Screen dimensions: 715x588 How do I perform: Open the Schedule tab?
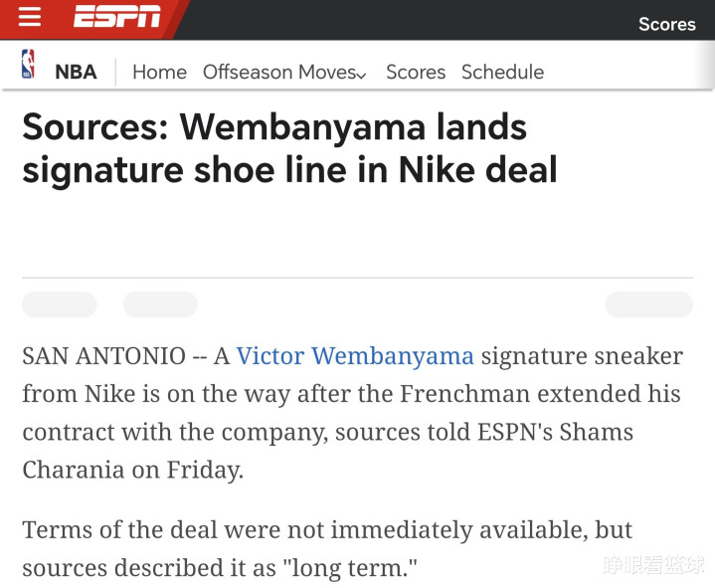click(x=502, y=72)
